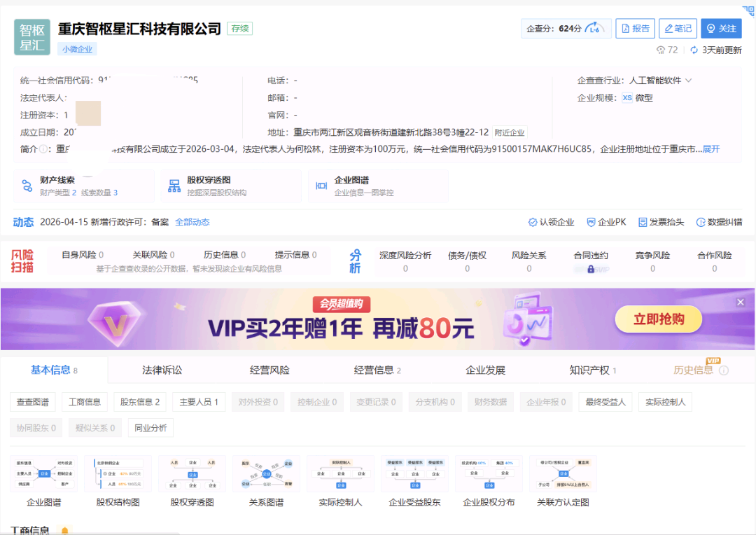The image size is (756, 535).
Task: Click the 关注 follow button
Action: click(721, 29)
